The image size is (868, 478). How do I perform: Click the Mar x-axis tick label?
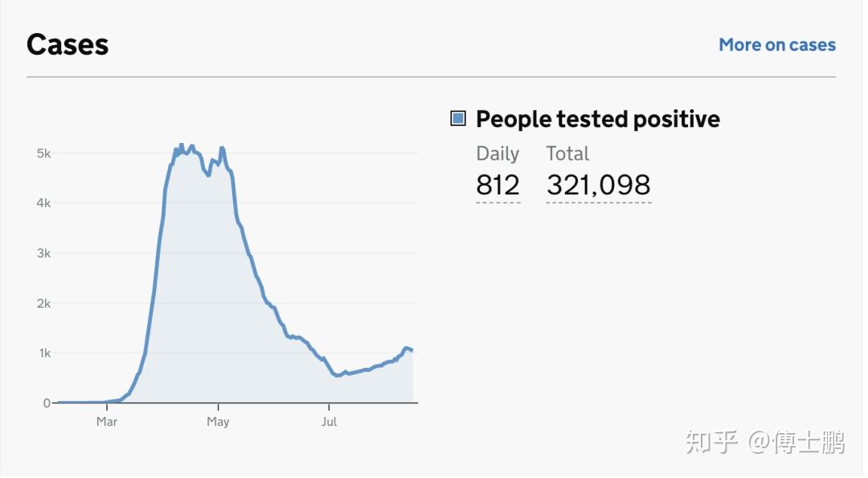pos(107,421)
